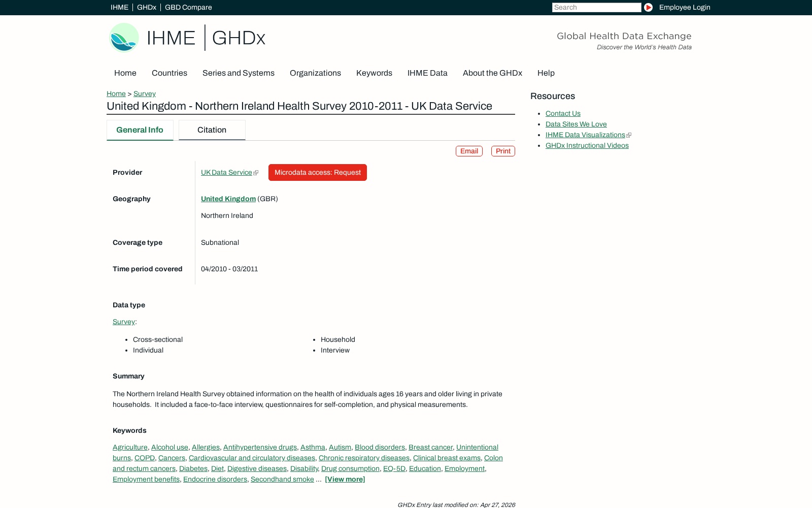
Task: Open COPD keyword
Action: [x=145, y=458]
